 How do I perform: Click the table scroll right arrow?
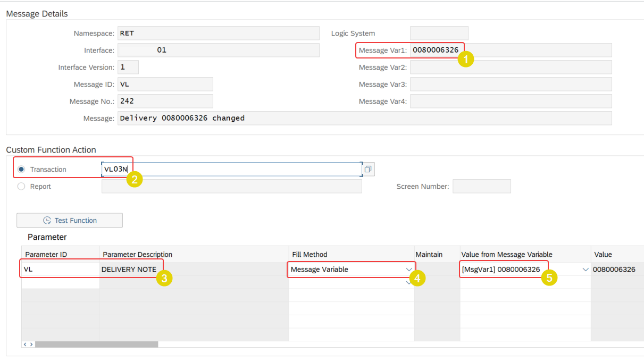coord(31,345)
